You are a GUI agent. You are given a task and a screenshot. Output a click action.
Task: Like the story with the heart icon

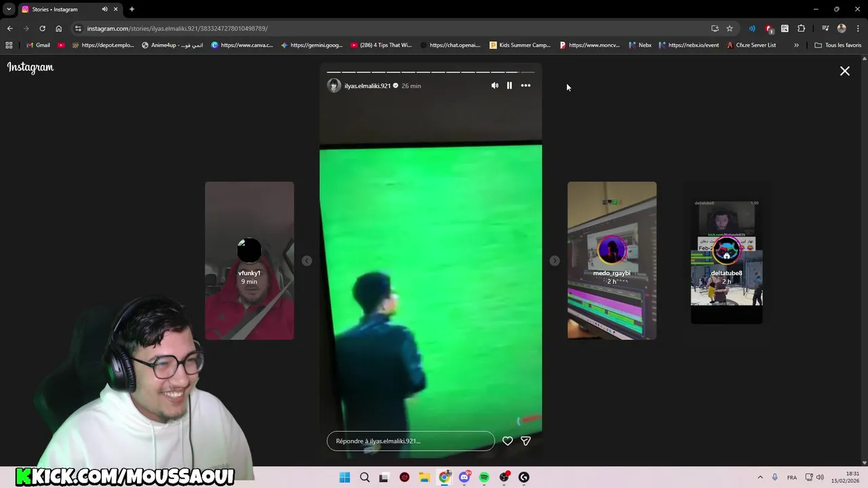point(507,441)
